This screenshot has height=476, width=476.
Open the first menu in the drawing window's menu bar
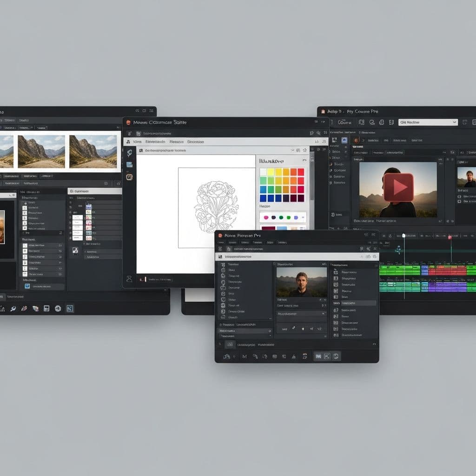point(137,142)
